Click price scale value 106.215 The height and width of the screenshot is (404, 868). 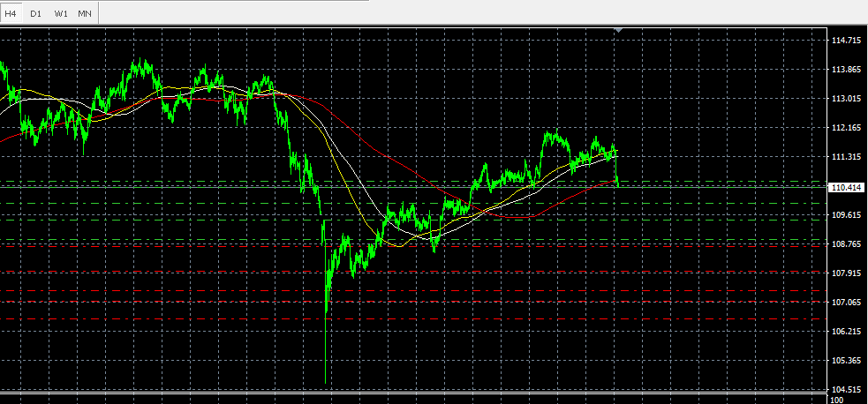click(847, 331)
